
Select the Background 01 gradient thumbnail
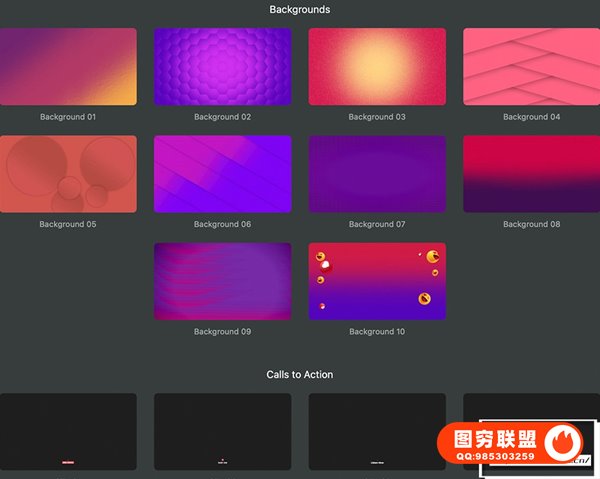click(x=68, y=66)
